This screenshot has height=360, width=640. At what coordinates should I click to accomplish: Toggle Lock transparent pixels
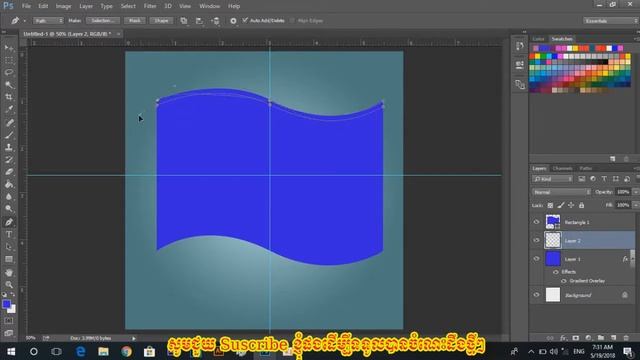pyautogui.click(x=550, y=205)
